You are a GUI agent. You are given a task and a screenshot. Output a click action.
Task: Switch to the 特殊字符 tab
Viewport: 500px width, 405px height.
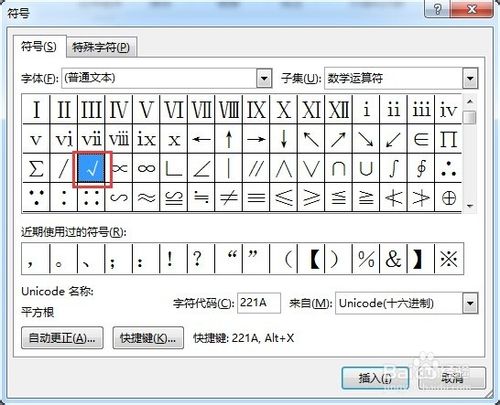101,47
